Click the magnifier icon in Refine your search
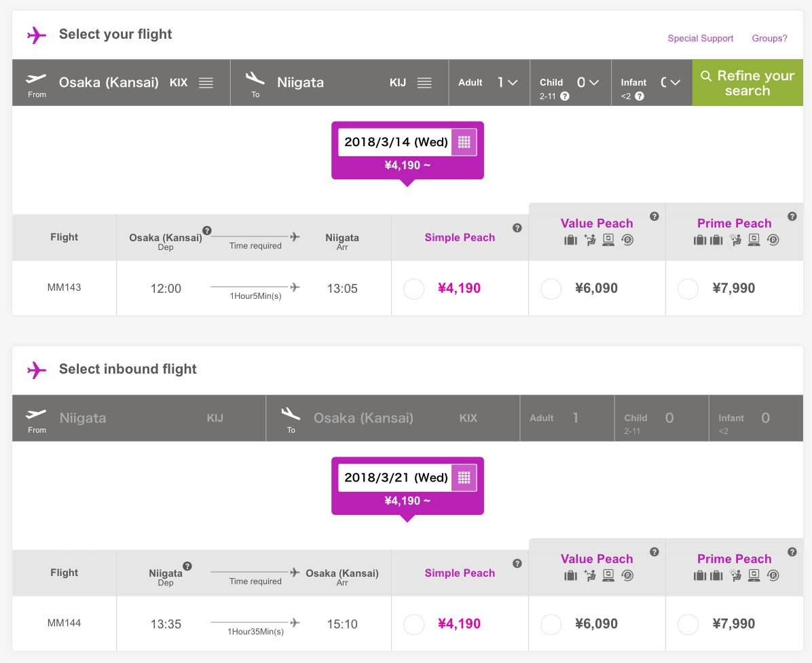The image size is (812, 663). (x=706, y=76)
